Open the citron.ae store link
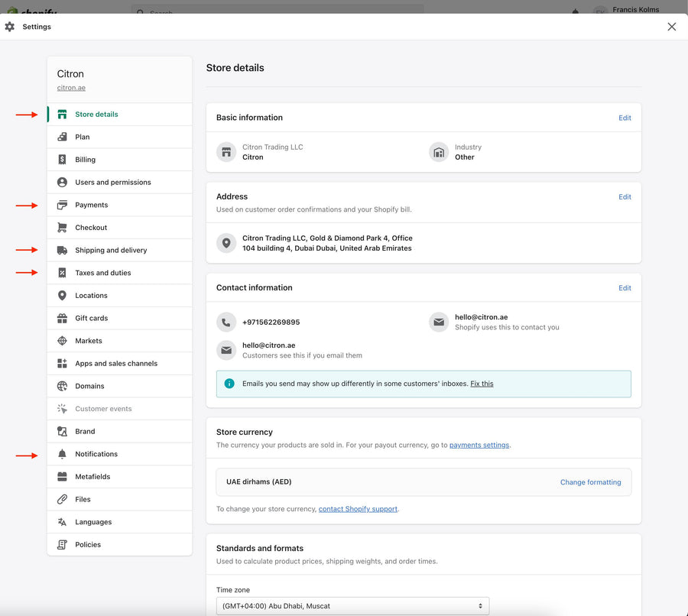The height and width of the screenshot is (616, 688). pos(71,88)
